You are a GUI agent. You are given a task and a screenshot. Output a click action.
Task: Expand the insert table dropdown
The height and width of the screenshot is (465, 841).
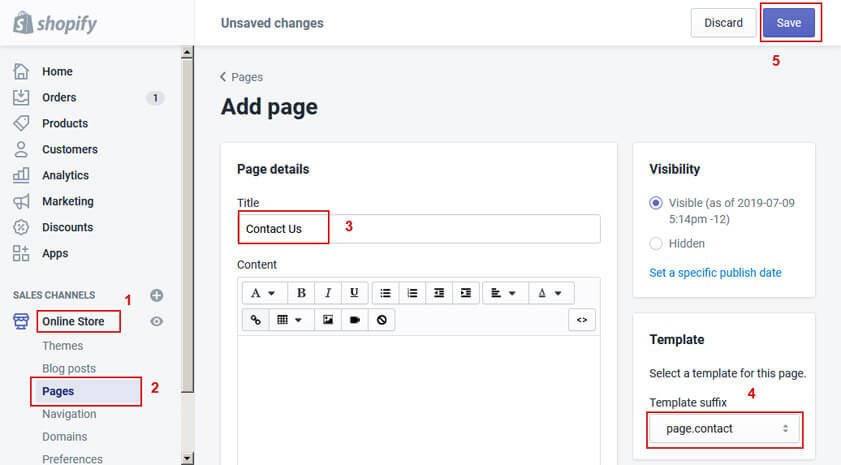pyautogui.click(x=290, y=320)
